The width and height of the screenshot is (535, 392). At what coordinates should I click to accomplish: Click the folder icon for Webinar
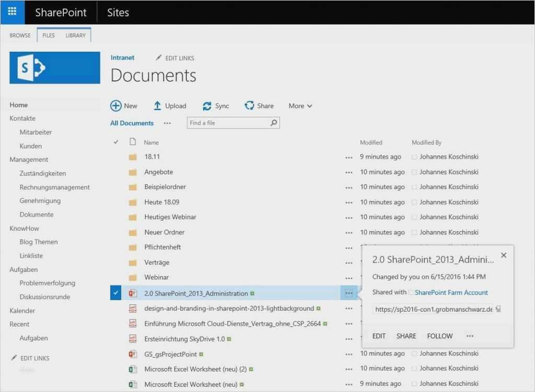[x=133, y=278]
